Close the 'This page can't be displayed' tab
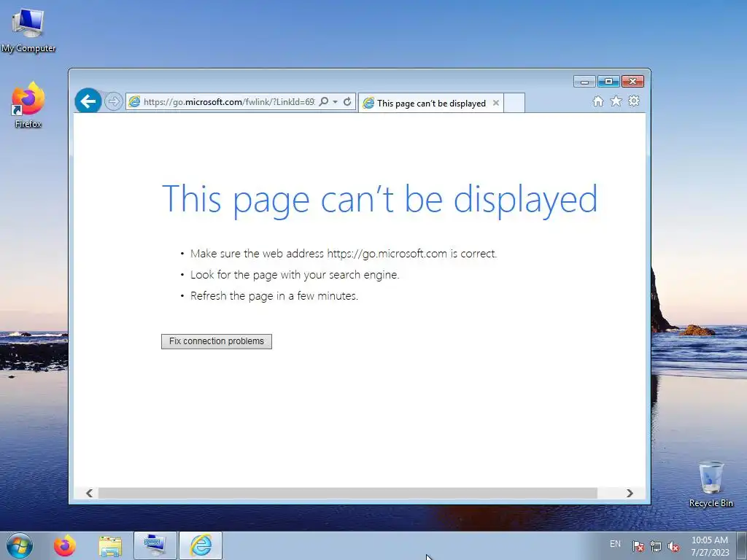The width and height of the screenshot is (747, 560). tap(496, 103)
